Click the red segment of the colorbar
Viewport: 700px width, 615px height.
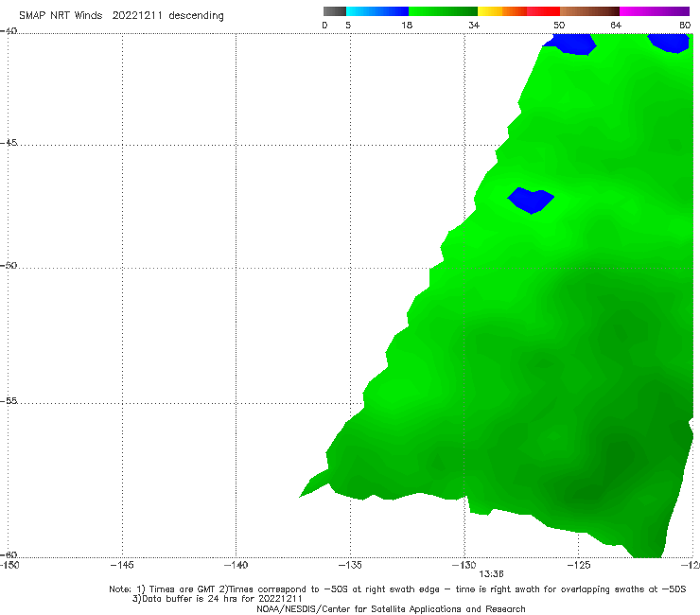543,11
